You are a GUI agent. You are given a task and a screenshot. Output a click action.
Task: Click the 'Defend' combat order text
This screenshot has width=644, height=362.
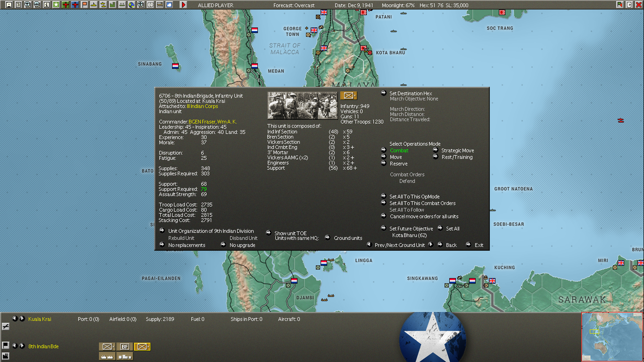(x=407, y=181)
